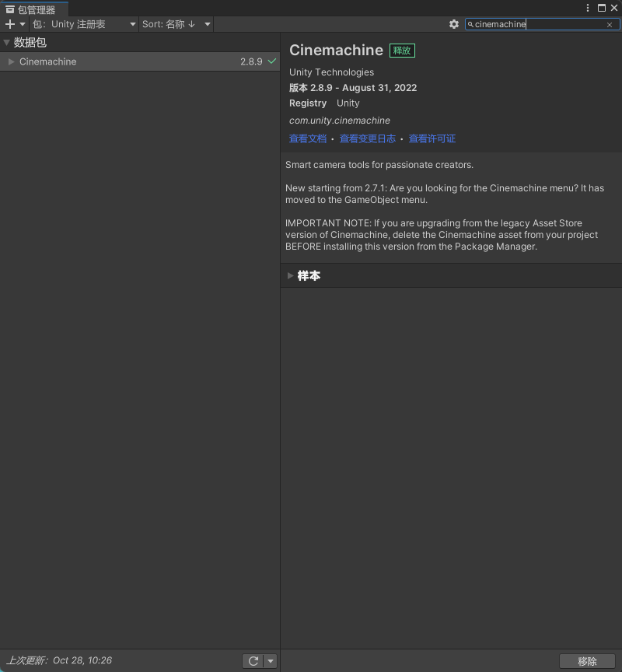Click the Registry Unity label

click(x=324, y=103)
